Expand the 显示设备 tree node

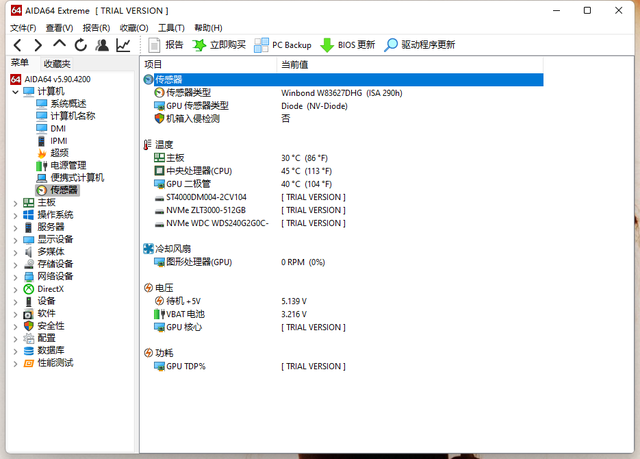coord(15,240)
